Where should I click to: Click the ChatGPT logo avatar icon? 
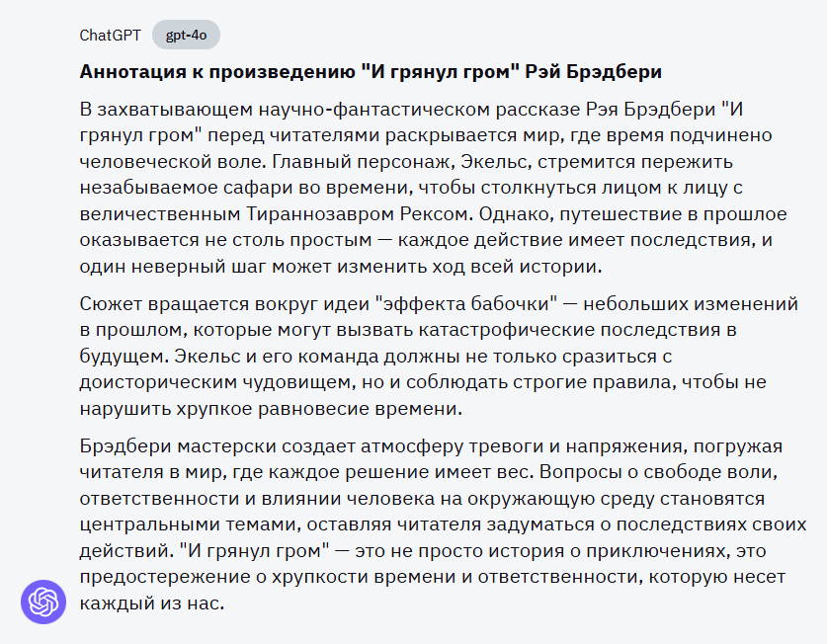pyautogui.click(x=43, y=601)
